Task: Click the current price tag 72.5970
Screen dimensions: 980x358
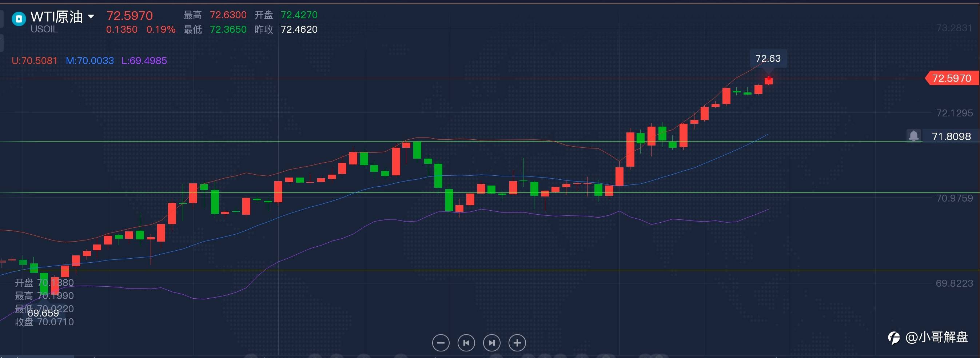Action: coord(952,78)
